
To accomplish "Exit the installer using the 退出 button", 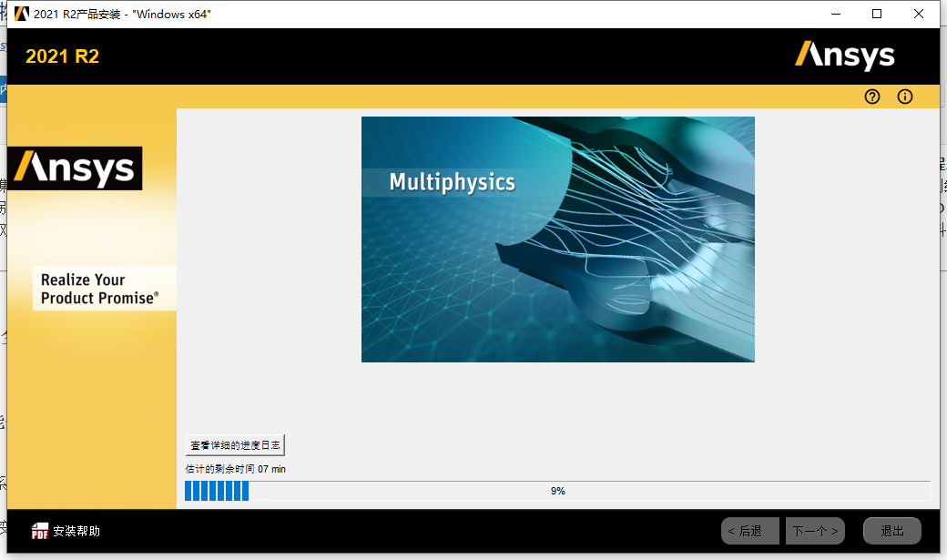I will [x=891, y=530].
